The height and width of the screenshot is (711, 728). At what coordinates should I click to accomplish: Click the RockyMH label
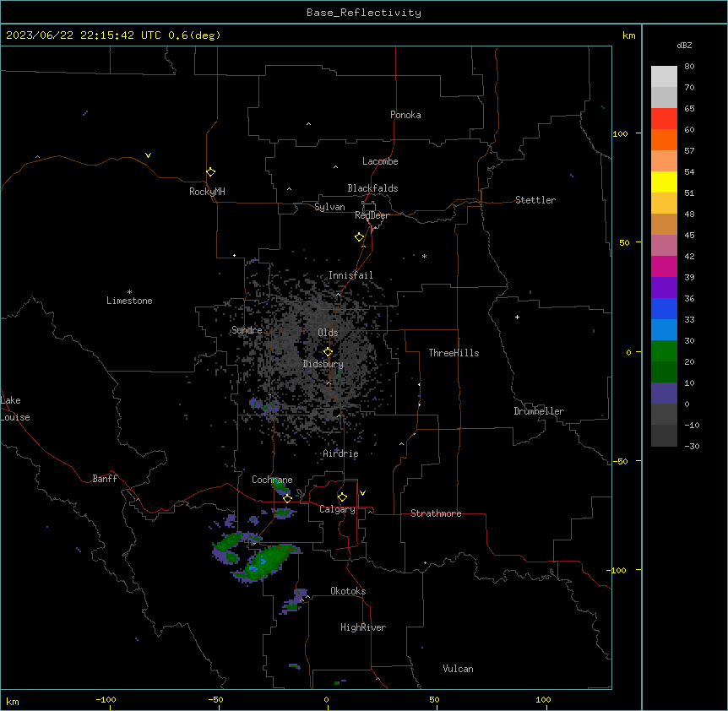[207, 192]
